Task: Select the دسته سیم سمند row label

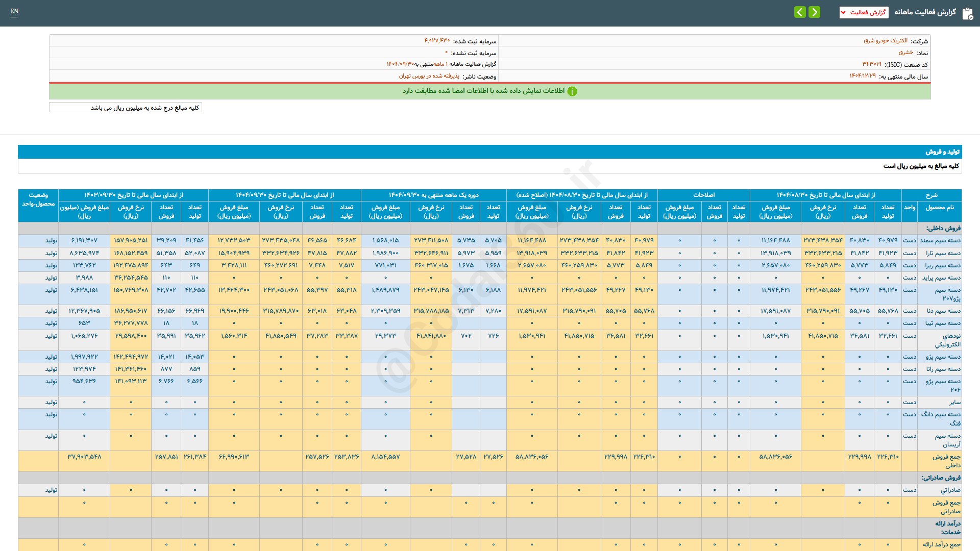Action: coord(940,240)
